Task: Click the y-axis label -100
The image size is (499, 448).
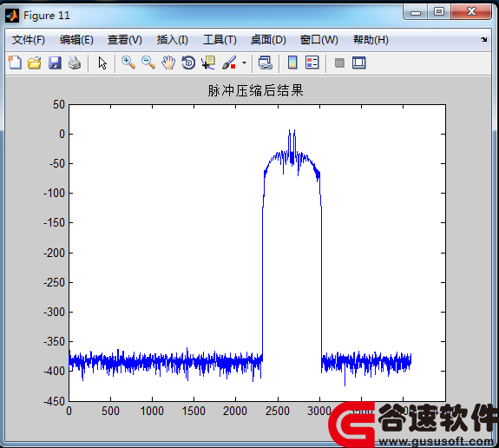Action: [x=54, y=194]
